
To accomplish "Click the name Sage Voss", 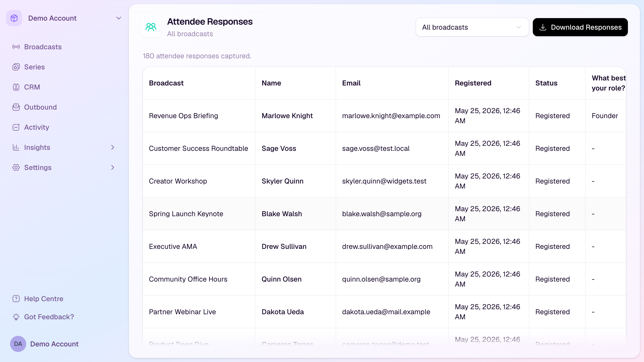I will point(279,148).
